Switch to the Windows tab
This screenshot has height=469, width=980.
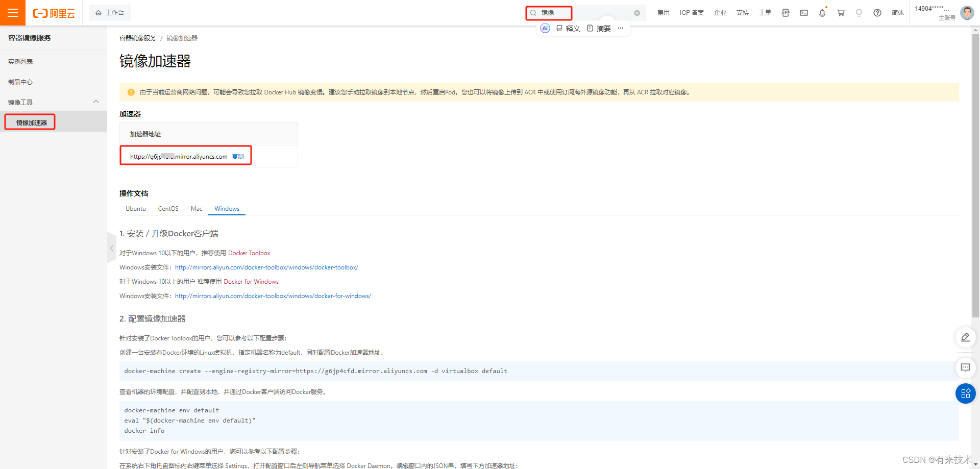point(227,209)
